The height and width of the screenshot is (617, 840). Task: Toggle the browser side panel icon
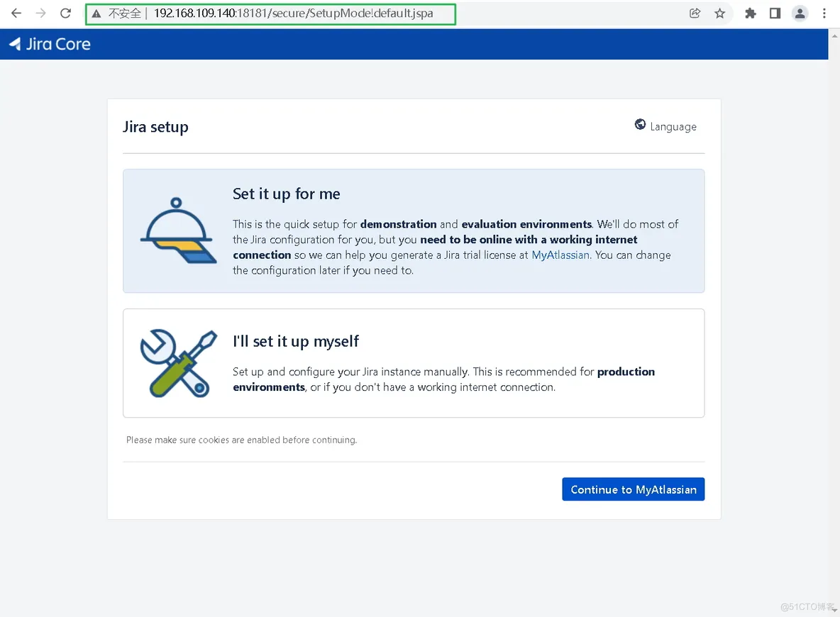[775, 13]
